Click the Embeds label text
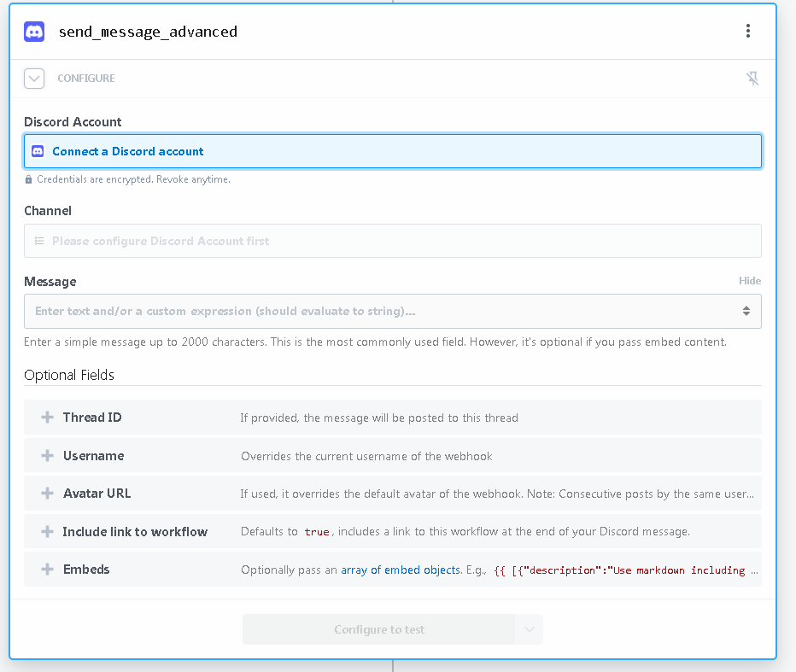This screenshot has height=672, width=796. (86, 570)
